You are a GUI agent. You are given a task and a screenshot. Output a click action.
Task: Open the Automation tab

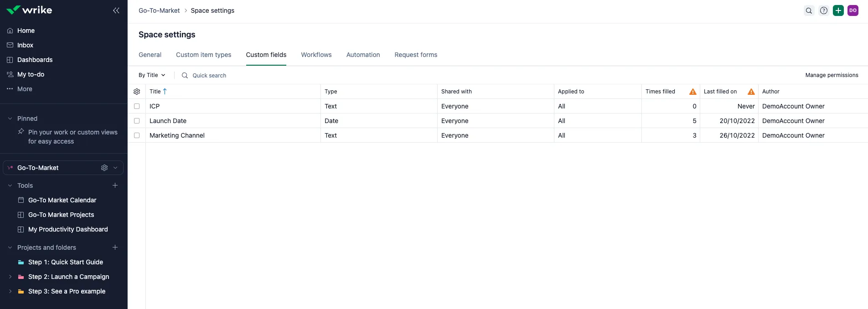click(363, 55)
